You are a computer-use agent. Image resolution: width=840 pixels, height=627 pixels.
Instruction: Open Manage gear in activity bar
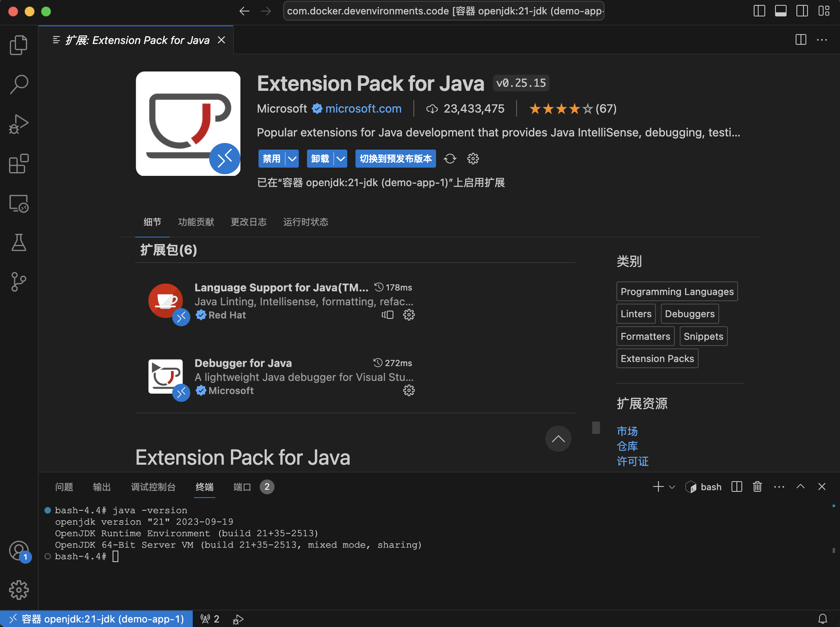click(x=18, y=590)
